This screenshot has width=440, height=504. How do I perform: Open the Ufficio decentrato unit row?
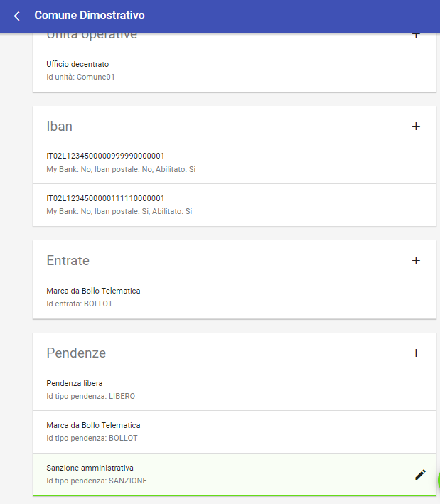(235, 70)
